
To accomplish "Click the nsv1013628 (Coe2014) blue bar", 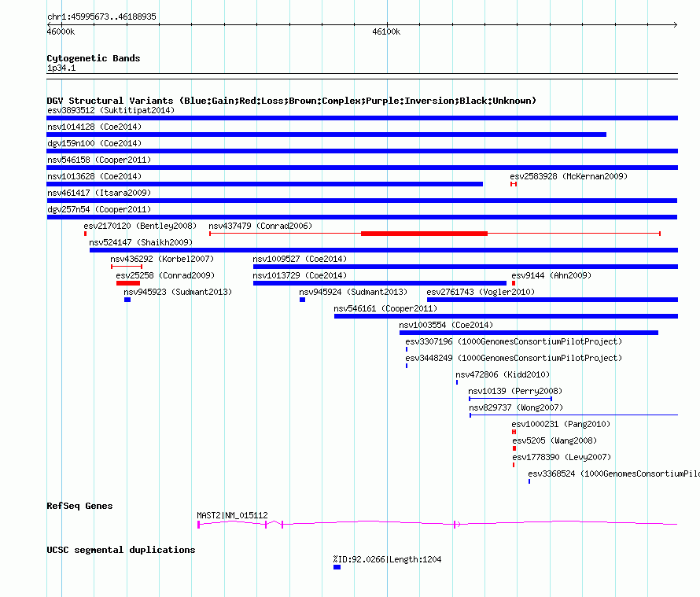I will (265, 184).
